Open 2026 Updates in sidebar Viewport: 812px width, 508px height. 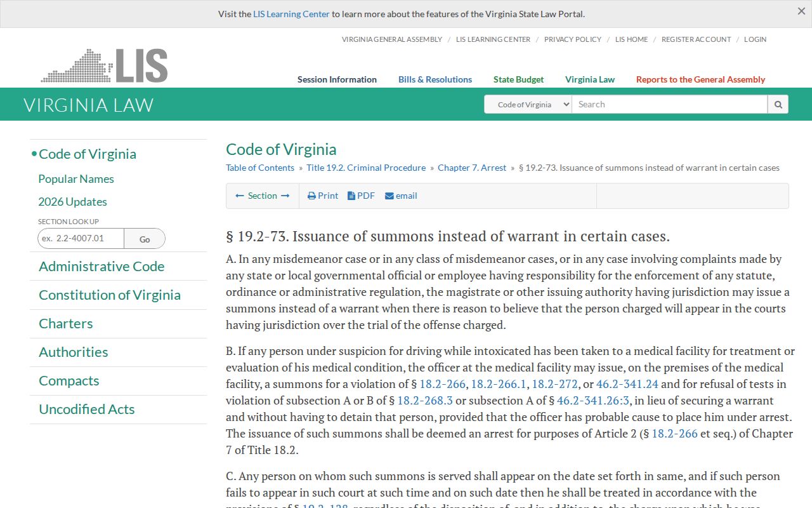[72, 202]
